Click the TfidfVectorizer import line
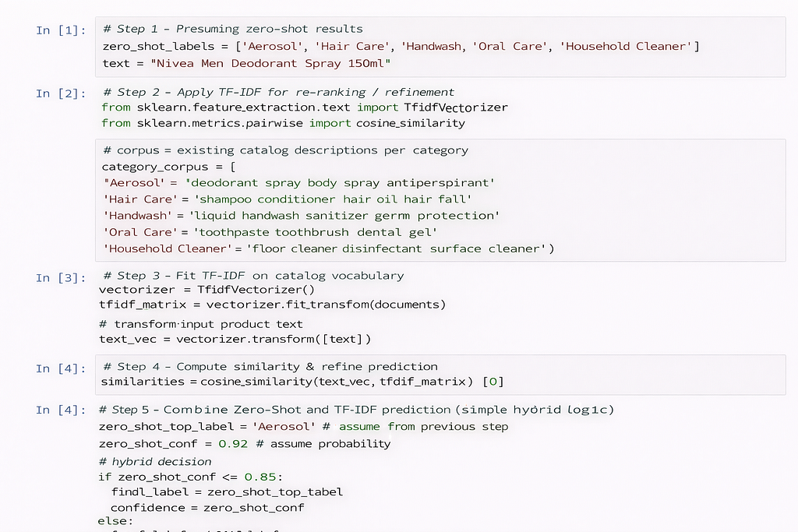This screenshot has height=532, width=798. tap(305, 107)
